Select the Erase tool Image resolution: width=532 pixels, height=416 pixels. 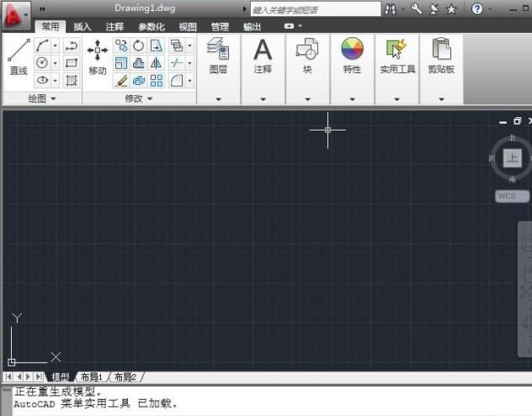click(121, 81)
